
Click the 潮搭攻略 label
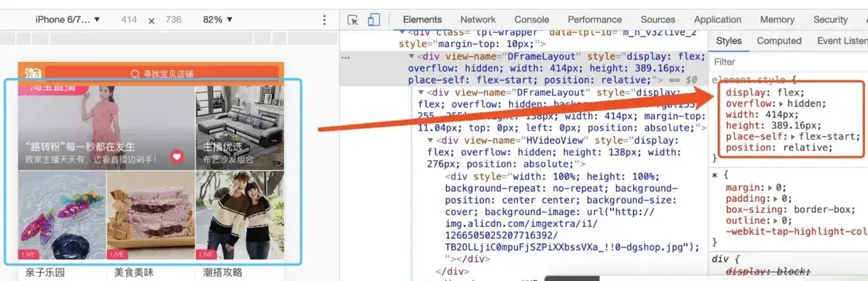pos(223,272)
